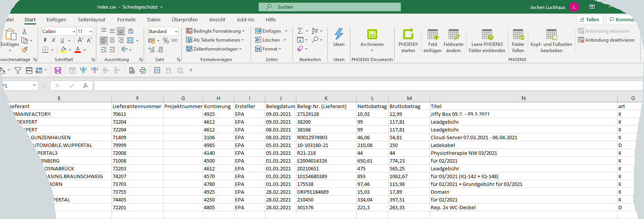Switch to the Daten tab
This screenshot has height=219, width=644.
(x=154, y=20)
